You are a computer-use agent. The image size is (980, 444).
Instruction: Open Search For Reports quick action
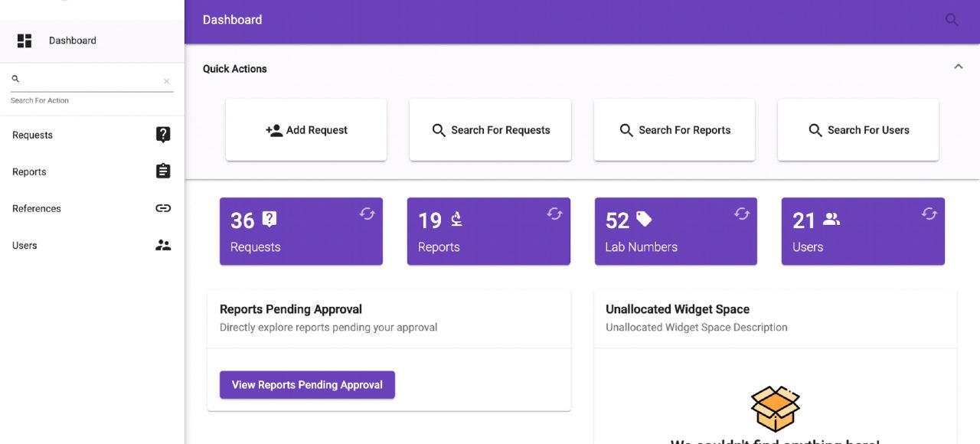[675, 130]
